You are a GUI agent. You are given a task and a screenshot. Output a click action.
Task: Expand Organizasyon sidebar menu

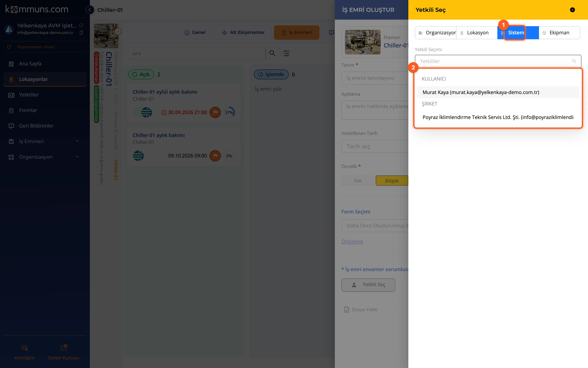[x=45, y=157]
